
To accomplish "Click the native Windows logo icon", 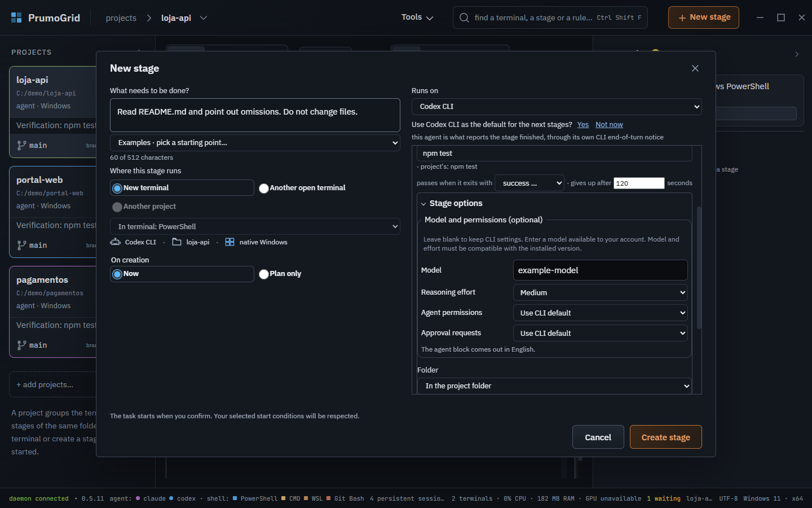I will pos(230,242).
